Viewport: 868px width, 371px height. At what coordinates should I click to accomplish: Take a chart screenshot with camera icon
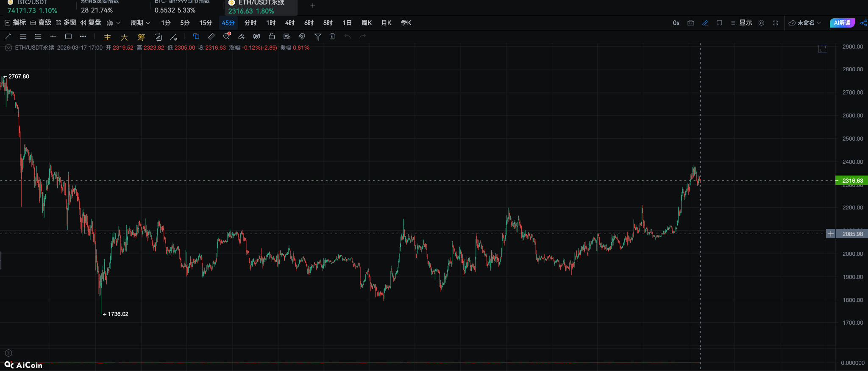pyautogui.click(x=691, y=23)
